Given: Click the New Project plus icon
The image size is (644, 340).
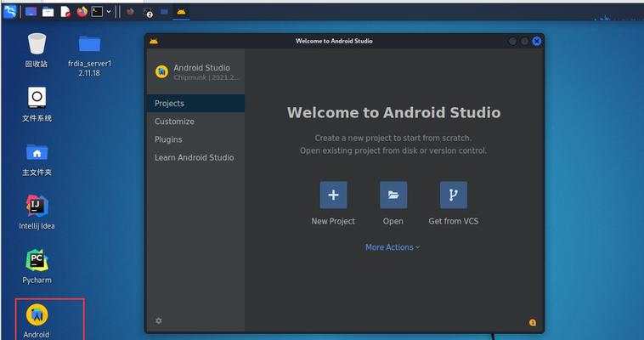Looking at the screenshot, I should click(333, 195).
